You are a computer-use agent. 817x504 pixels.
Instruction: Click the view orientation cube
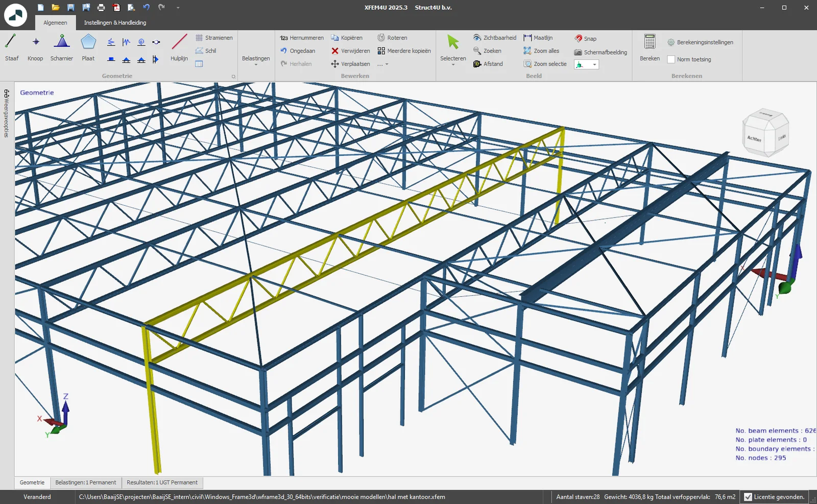point(765,134)
